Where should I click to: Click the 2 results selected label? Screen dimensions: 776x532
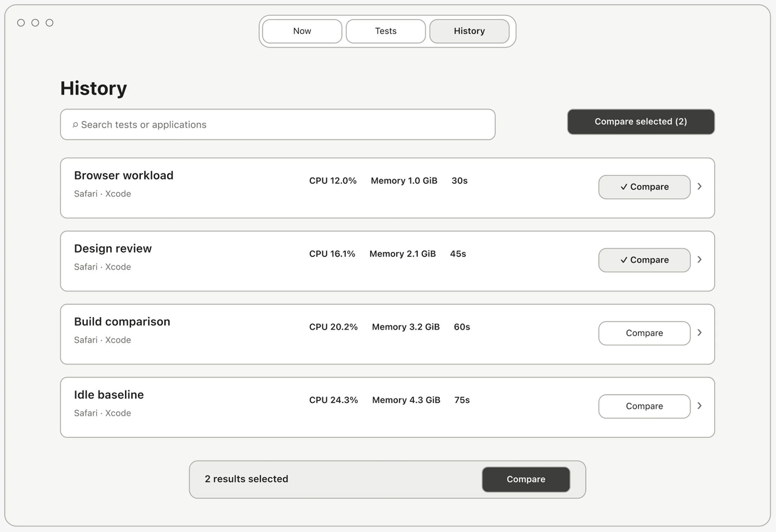tap(246, 479)
